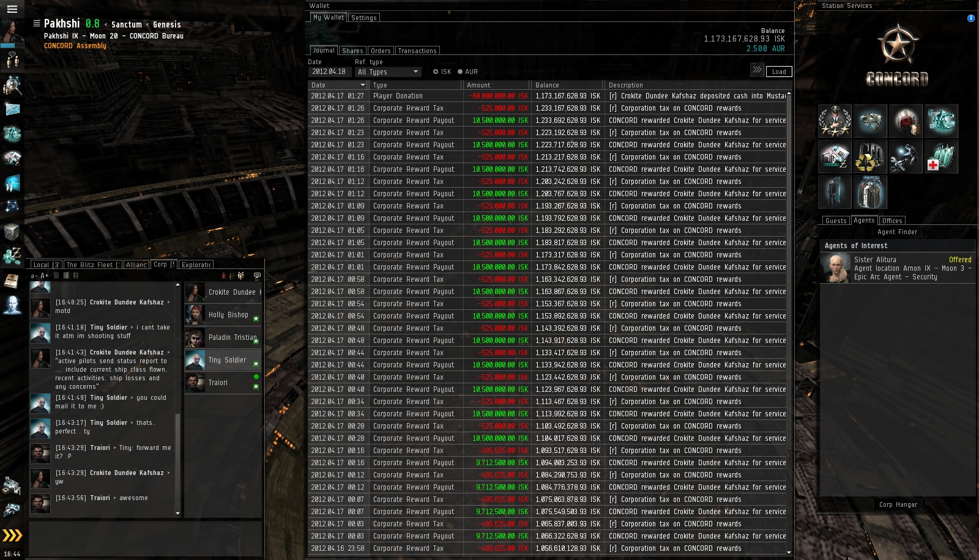Click the Date column sort arrow
This screenshot has width=979, height=560.
click(x=362, y=85)
